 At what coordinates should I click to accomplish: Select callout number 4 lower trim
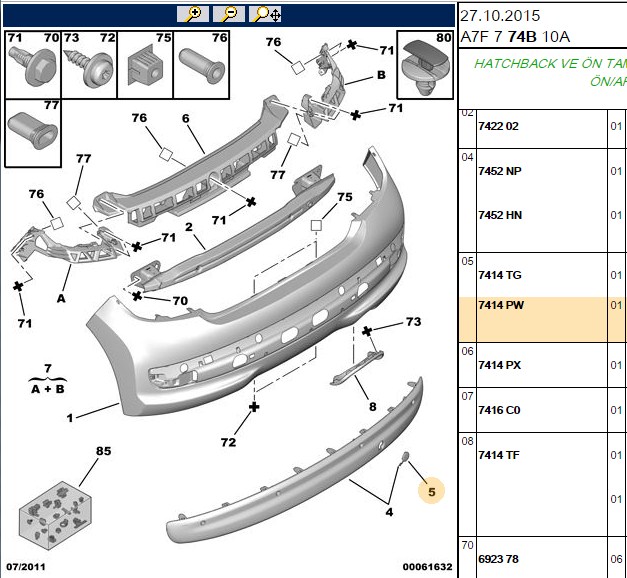(389, 512)
